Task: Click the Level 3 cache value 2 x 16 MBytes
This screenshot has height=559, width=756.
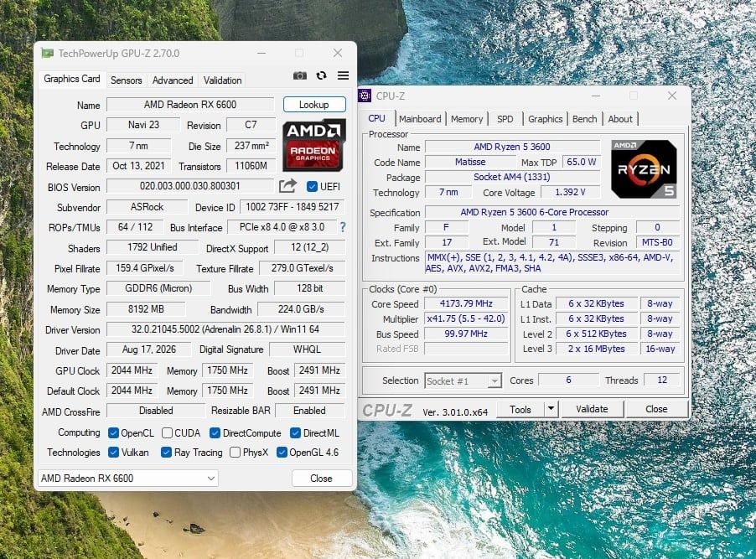Action: [596, 349]
